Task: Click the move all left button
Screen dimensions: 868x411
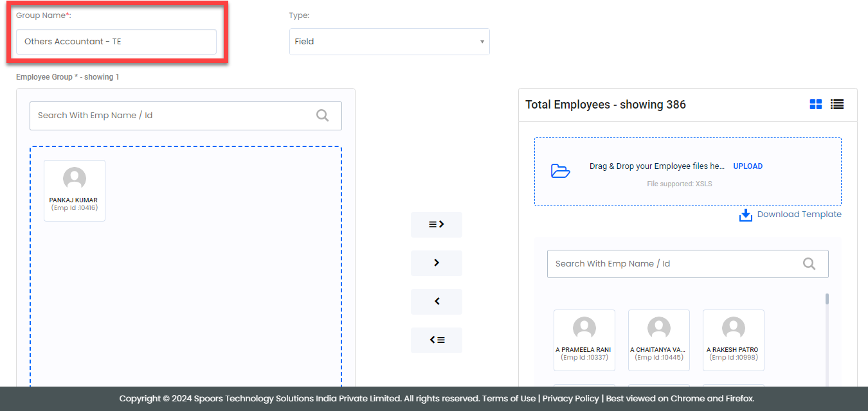Action: 437,340
